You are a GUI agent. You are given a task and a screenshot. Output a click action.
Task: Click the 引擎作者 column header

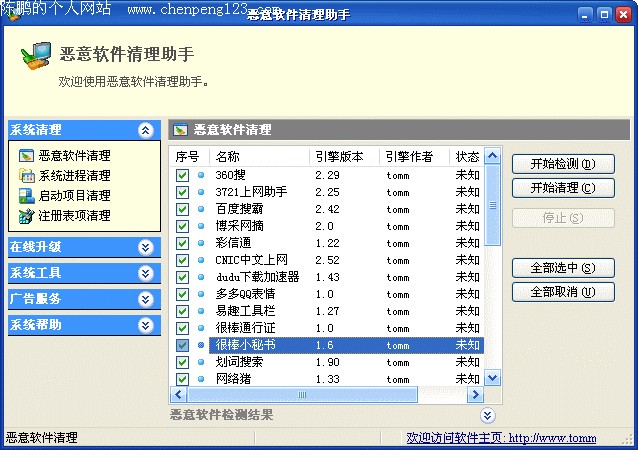(414, 157)
